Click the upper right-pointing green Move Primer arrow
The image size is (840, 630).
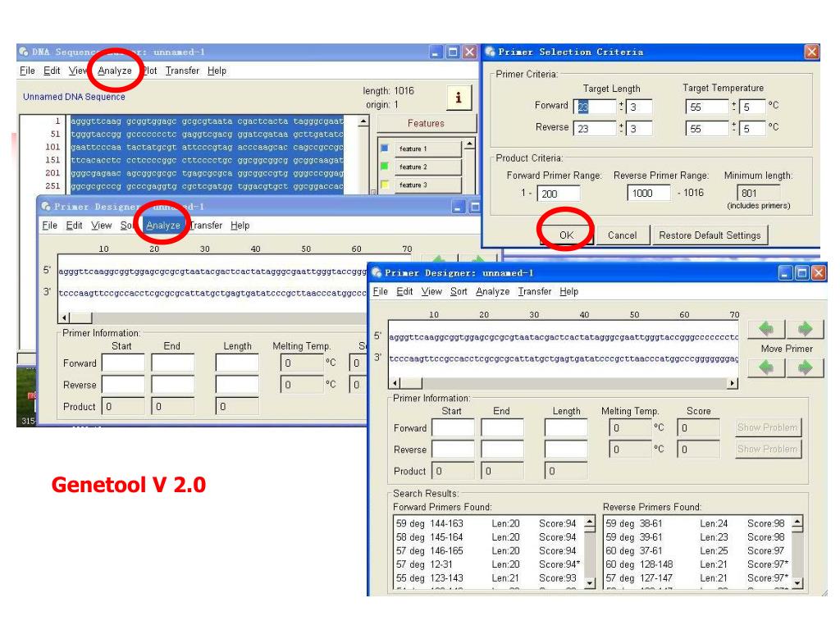805,328
